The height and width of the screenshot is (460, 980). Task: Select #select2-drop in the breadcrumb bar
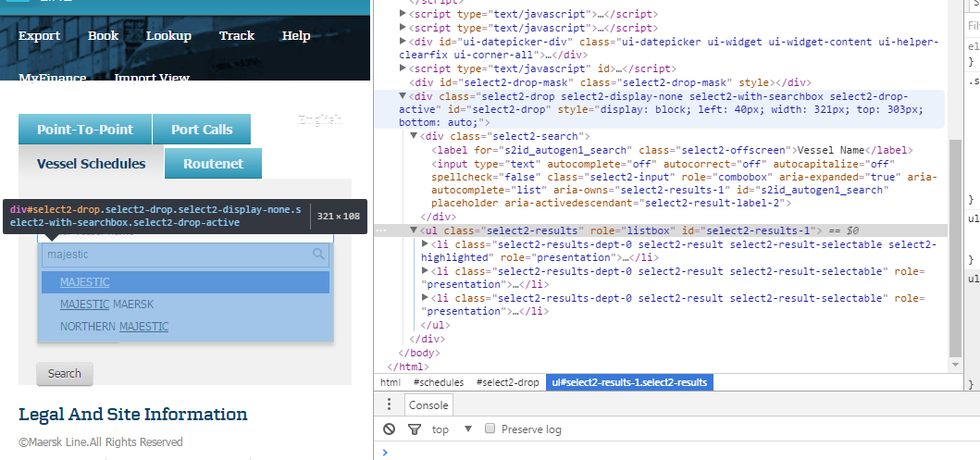coord(507,382)
